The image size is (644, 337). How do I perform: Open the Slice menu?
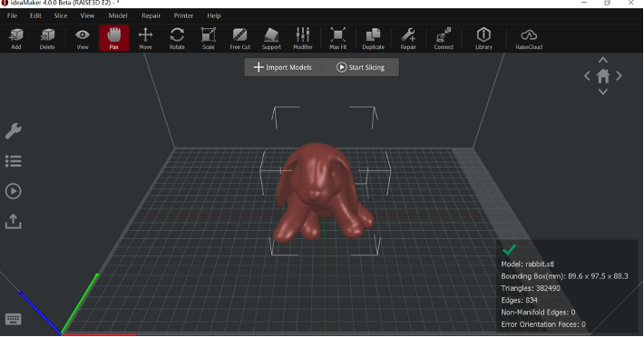click(61, 15)
